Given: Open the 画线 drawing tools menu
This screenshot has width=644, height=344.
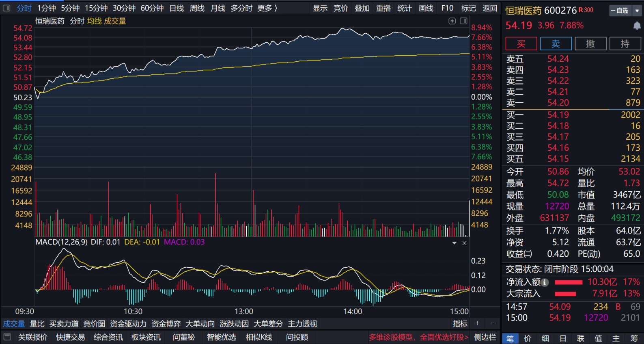Looking at the screenshot, I should pos(426,8).
